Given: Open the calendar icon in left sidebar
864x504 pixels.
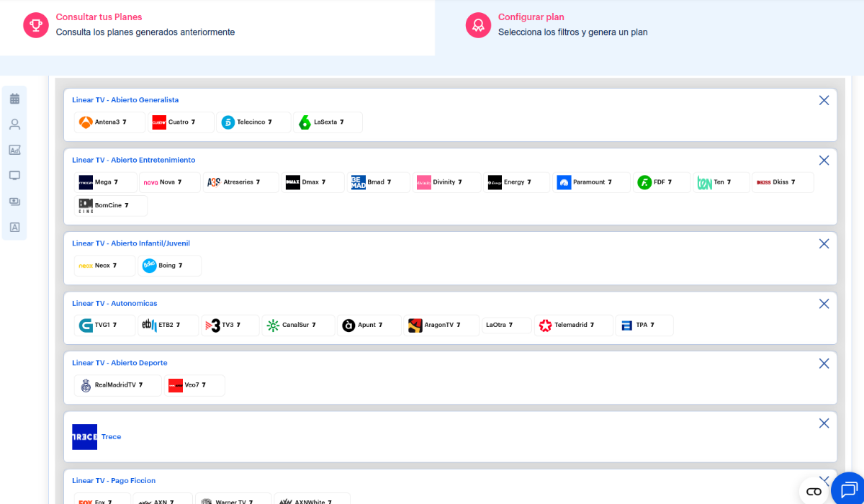Looking at the screenshot, I should tap(14, 99).
